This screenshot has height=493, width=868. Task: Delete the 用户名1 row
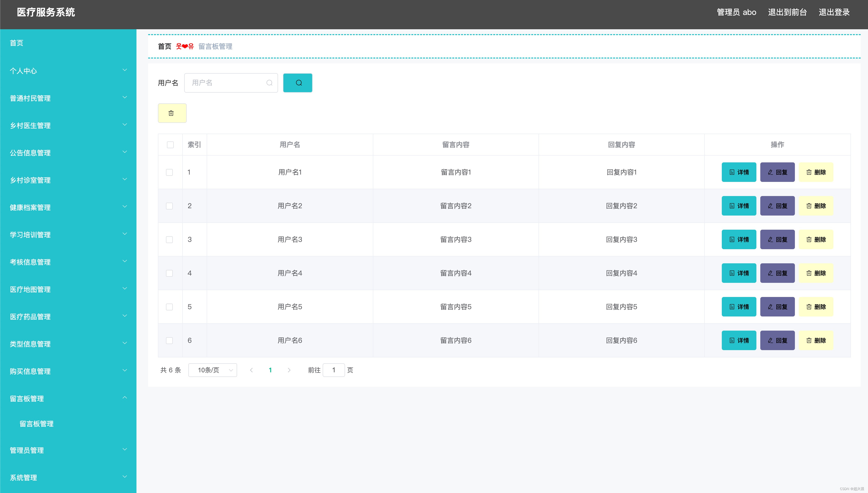(816, 172)
